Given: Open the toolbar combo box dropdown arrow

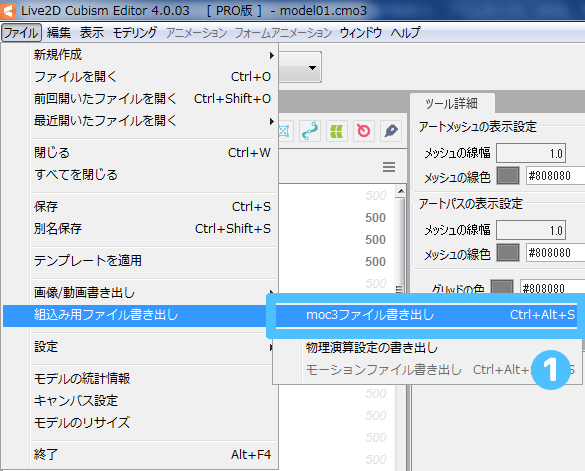Looking at the screenshot, I should tap(313, 68).
